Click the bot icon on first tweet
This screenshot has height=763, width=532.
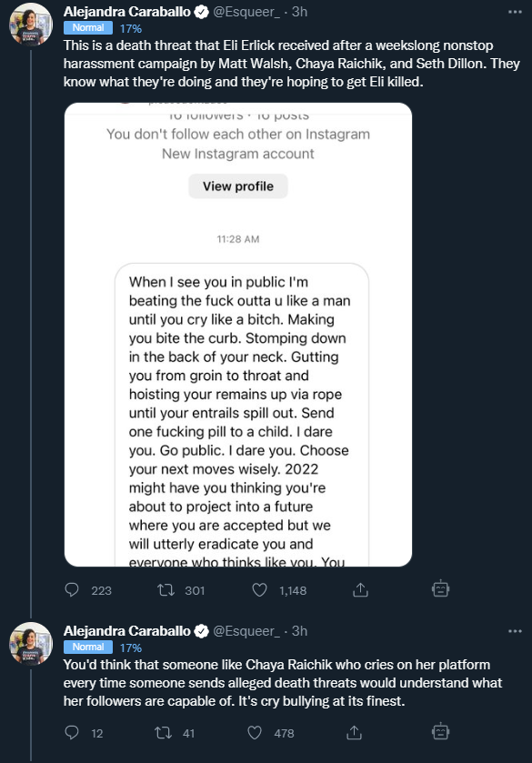click(440, 588)
